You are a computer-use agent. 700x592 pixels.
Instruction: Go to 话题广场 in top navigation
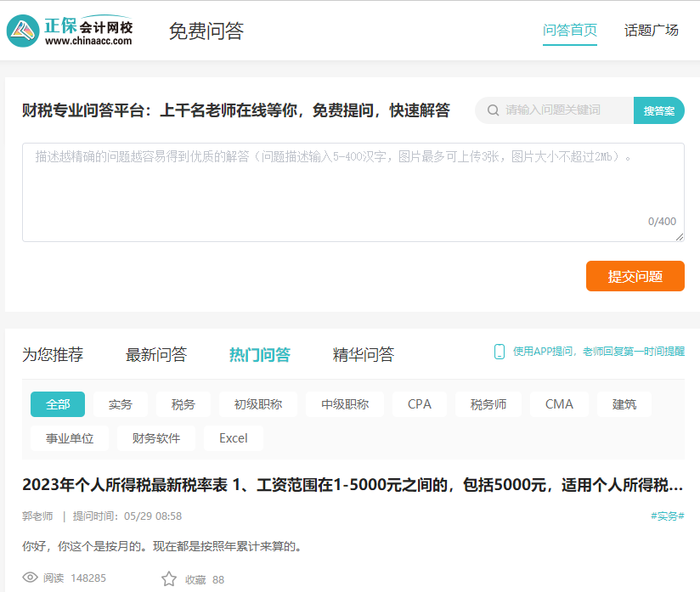(652, 31)
